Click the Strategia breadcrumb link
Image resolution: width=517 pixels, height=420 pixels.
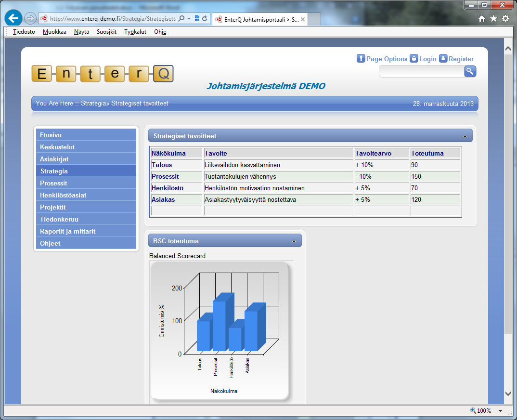pyautogui.click(x=94, y=103)
